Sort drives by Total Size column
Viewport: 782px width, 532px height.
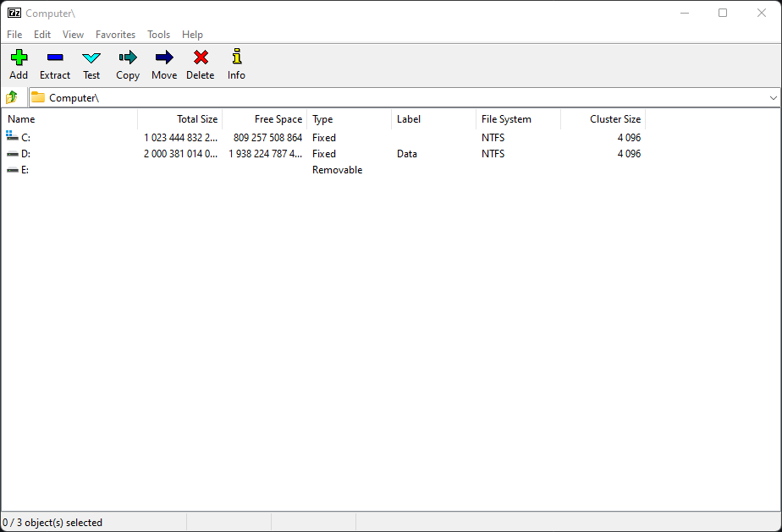click(196, 119)
